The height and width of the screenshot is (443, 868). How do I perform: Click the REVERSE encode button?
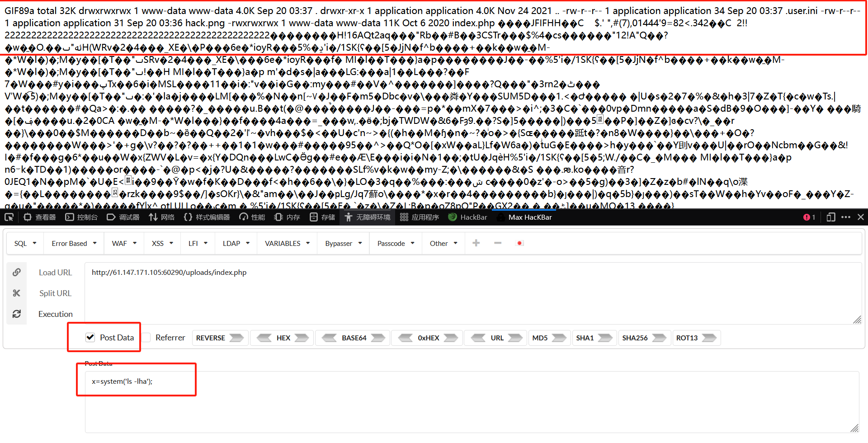[x=220, y=338]
